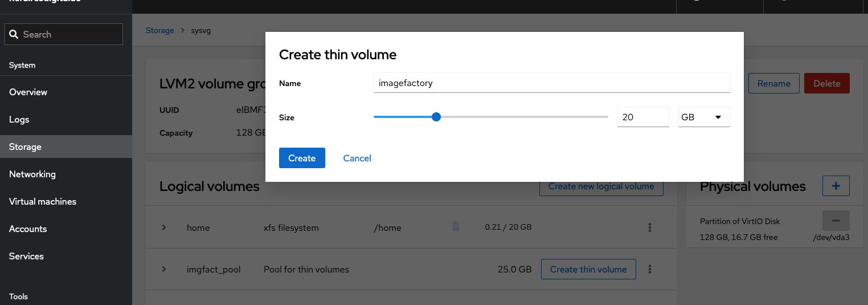Screen dimensions: 868x305
Task: Open the Virtual machines page
Action: pos(43,201)
